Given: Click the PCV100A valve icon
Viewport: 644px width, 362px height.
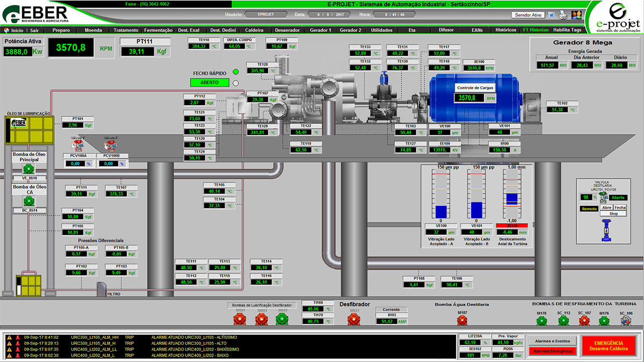Looking at the screenshot, I should pos(78,145).
